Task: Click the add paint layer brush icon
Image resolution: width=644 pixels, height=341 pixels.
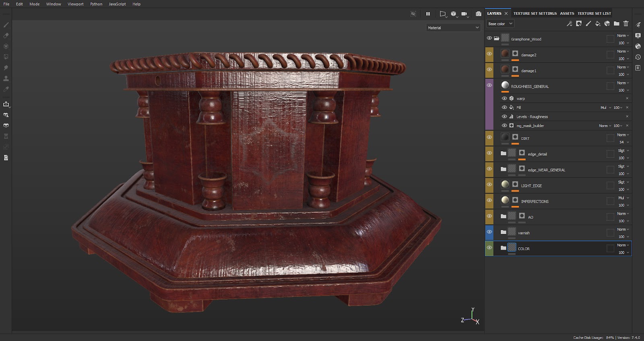Action: point(588,24)
